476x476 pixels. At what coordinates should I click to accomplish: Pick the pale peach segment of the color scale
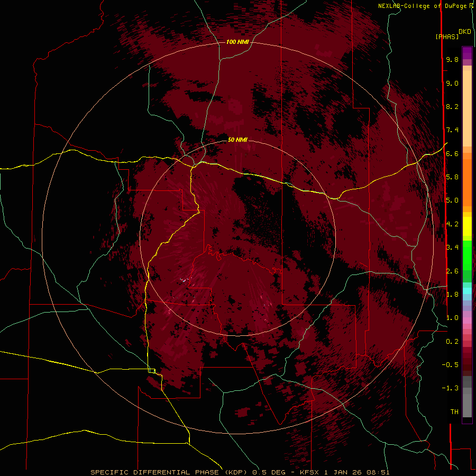point(467,108)
